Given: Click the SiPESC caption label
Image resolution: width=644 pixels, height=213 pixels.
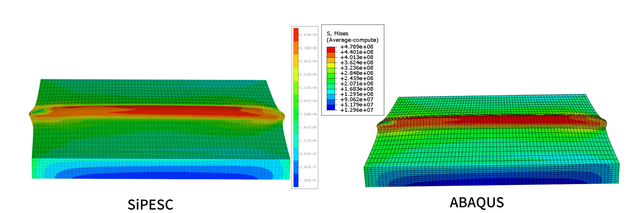Looking at the screenshot, I should (150, 205).
